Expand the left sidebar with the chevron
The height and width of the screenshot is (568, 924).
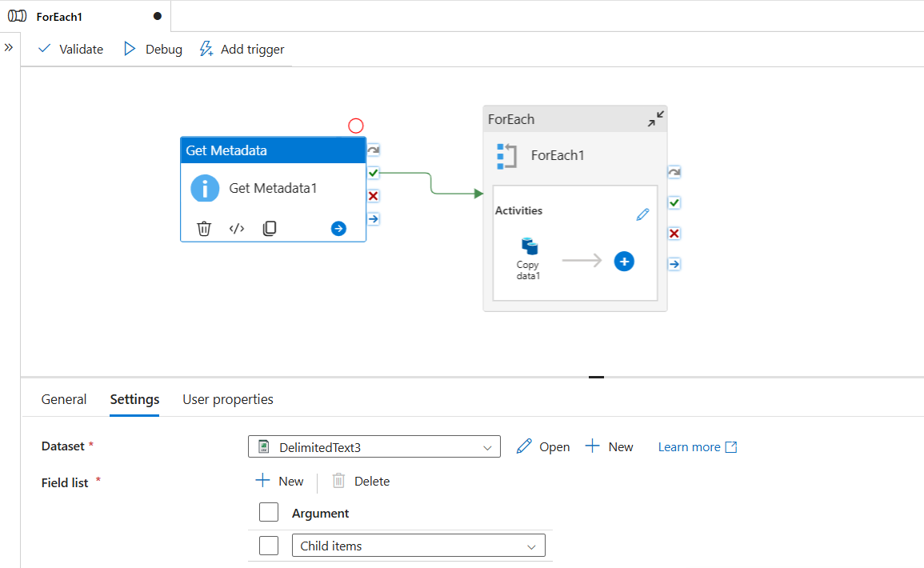coord(10,46)
